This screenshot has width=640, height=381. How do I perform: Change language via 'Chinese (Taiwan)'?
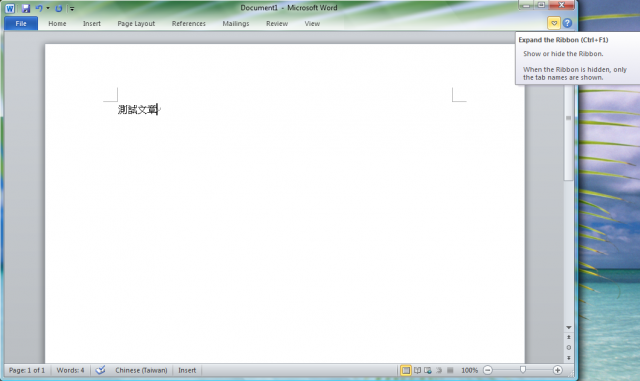[141, 370]
